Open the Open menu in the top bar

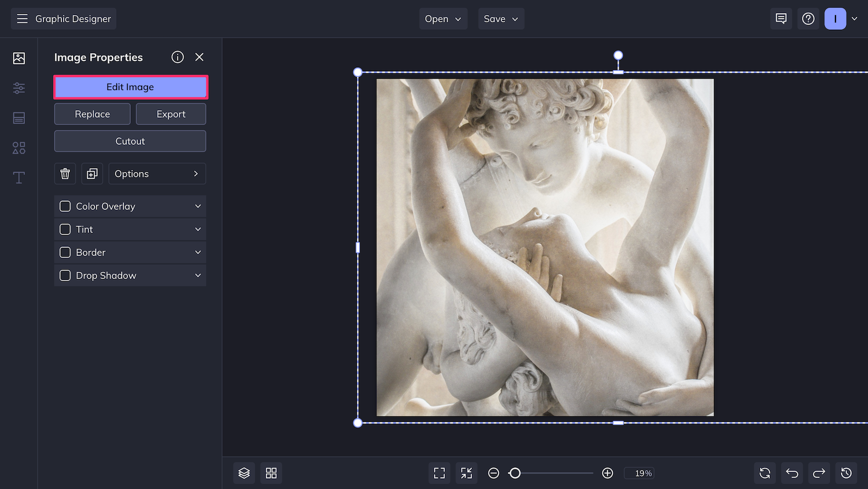[x=443, y=18]
